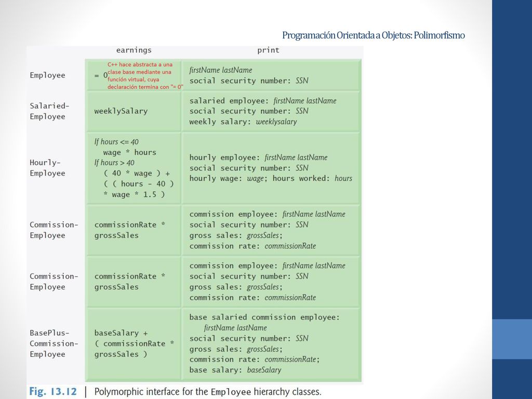Click the line 'salaried employee: firstName lastName'
Viewport: 532px width, 399px height.
[262, 101]
